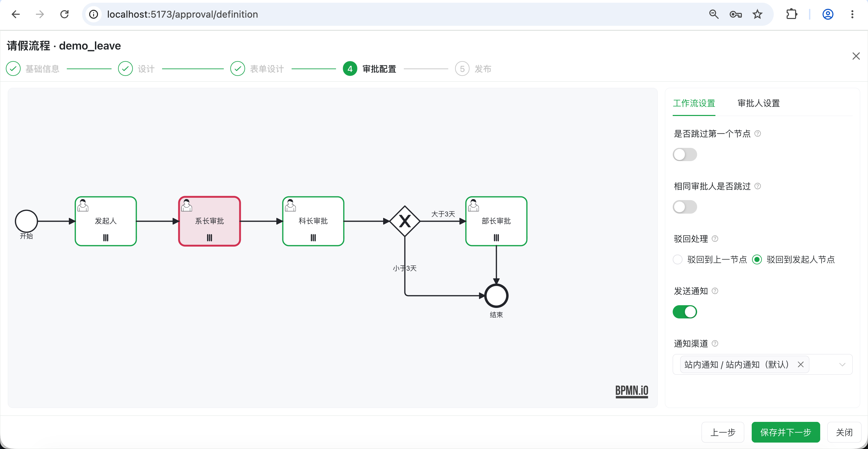
Task: Click the 保存并下一步 button
Action: [x=786, y=432]
